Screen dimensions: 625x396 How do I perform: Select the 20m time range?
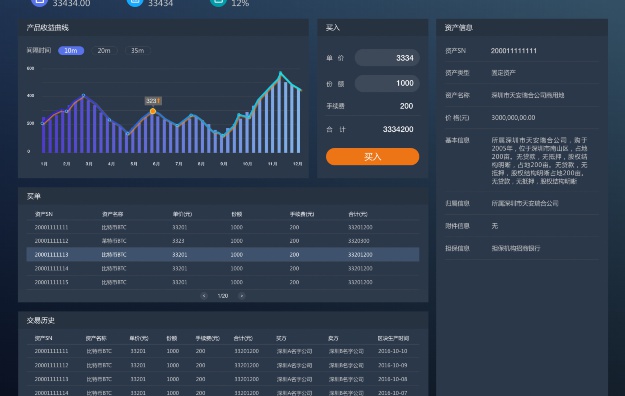(104, 51)
